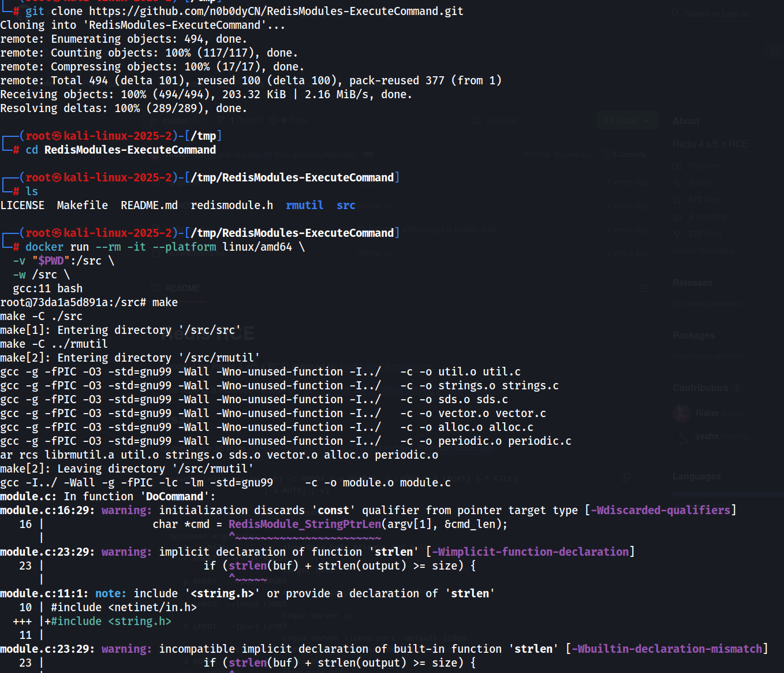Click 'rmutil' directory name in ls output

tap(305, 205)
